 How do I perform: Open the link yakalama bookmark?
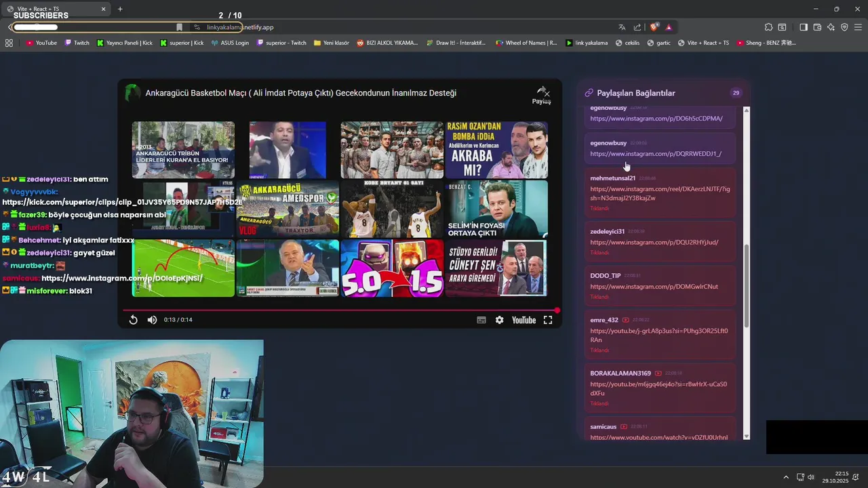tap(587, 43)
